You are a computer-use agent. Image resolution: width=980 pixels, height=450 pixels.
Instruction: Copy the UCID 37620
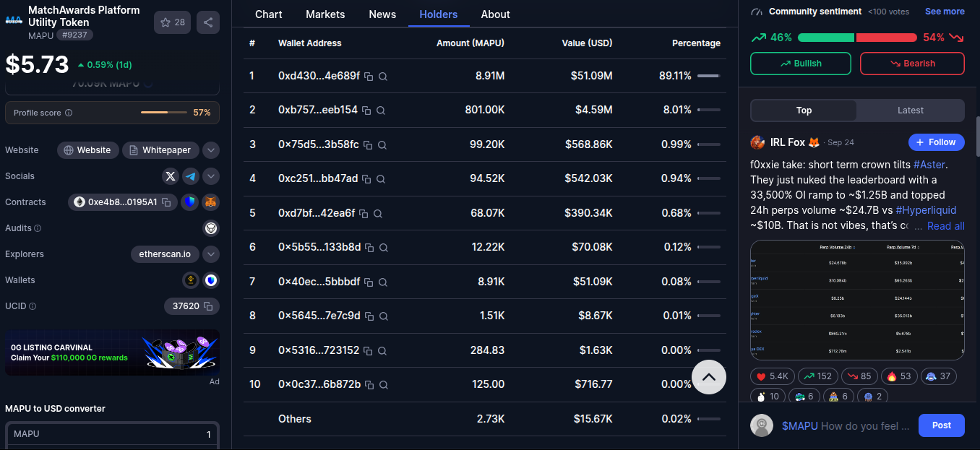point(208,306)
